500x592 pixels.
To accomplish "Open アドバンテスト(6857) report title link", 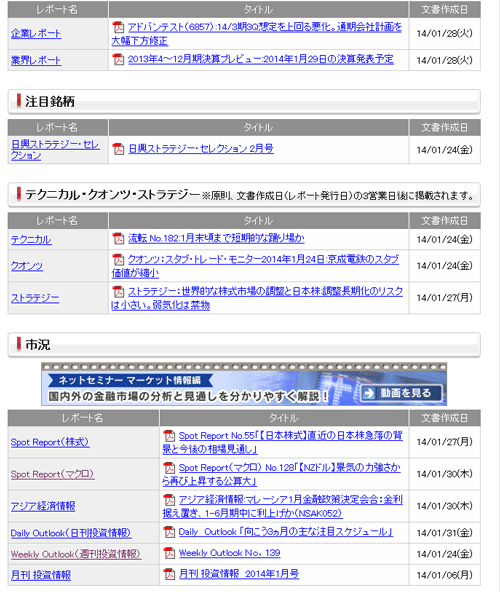I will point(256,34).
